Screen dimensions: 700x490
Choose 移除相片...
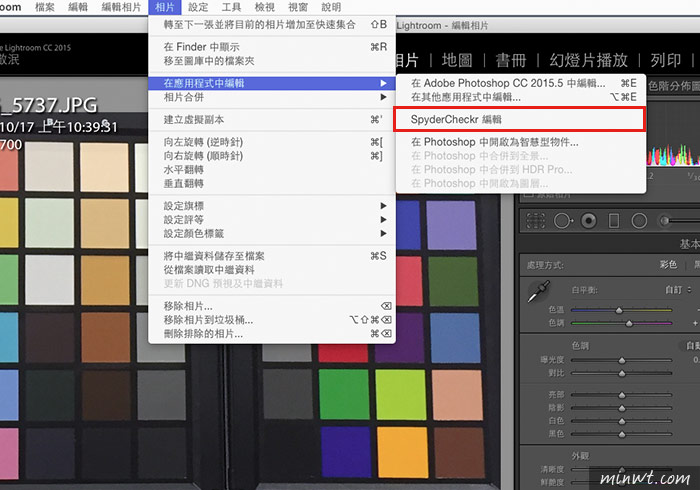272,306
